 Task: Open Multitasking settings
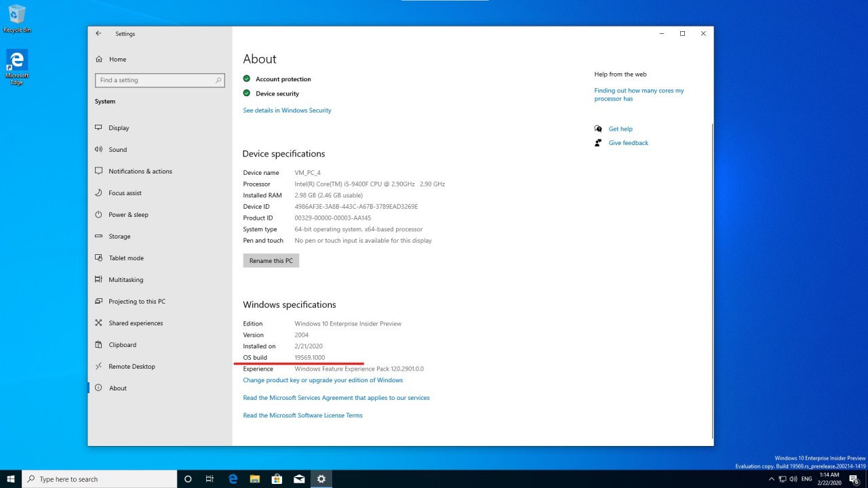tap(125, 279)
